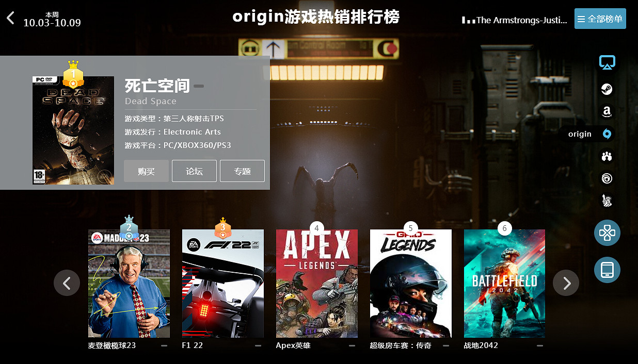The height and width of the screenshot is (364, 638).
Task: Select the Statue of Liberty store icon
Action: click(x=607, y=201)
